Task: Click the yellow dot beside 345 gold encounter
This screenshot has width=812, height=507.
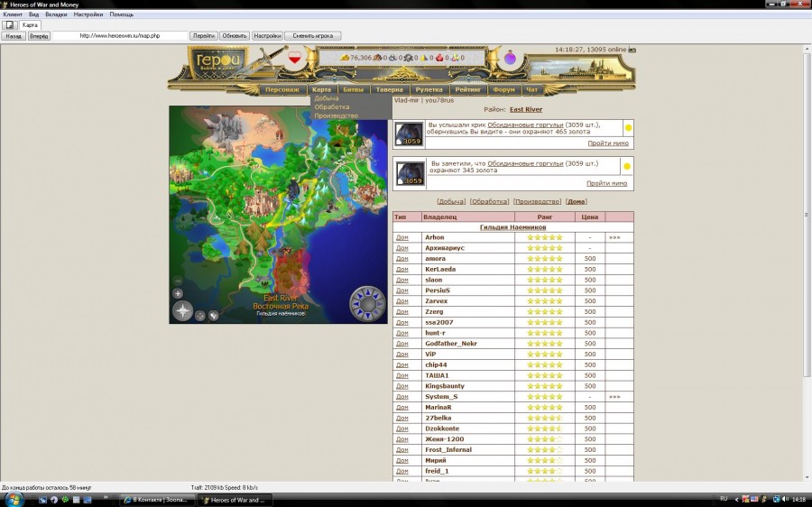Action: pos(627,166)
